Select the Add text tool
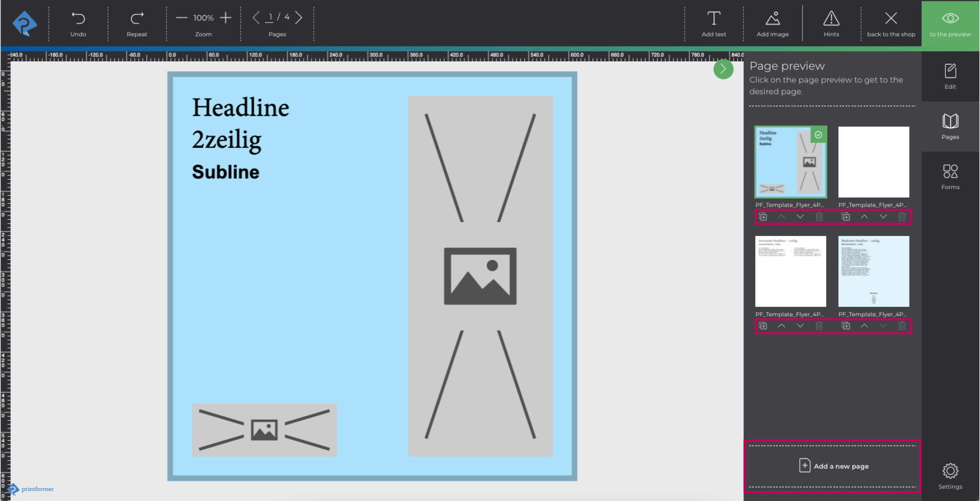The width and height of the screenshot is (980, 501). (714, 19)
